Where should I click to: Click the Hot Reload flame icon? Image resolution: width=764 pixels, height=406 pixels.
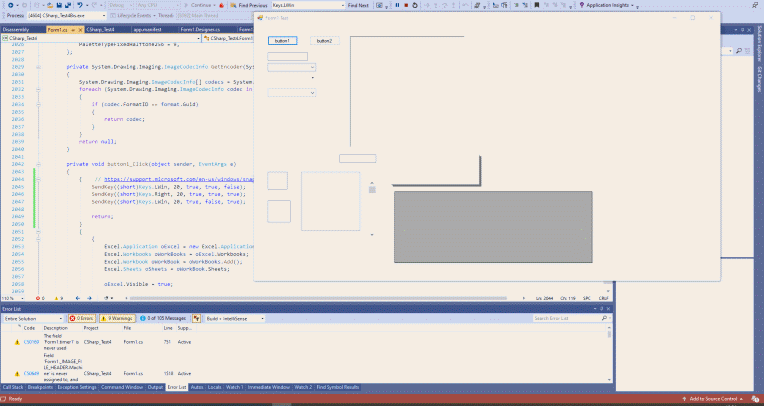point(222,5)
